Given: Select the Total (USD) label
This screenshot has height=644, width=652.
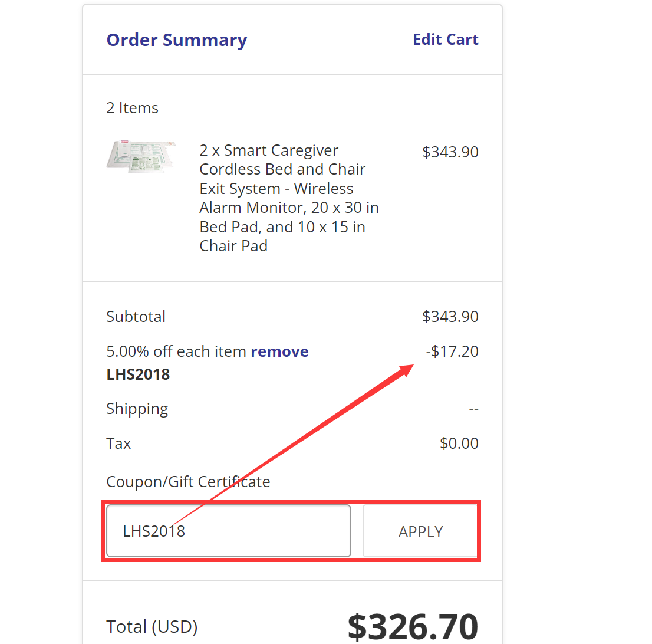Looking at the screenshot, I should coord(152,626).
